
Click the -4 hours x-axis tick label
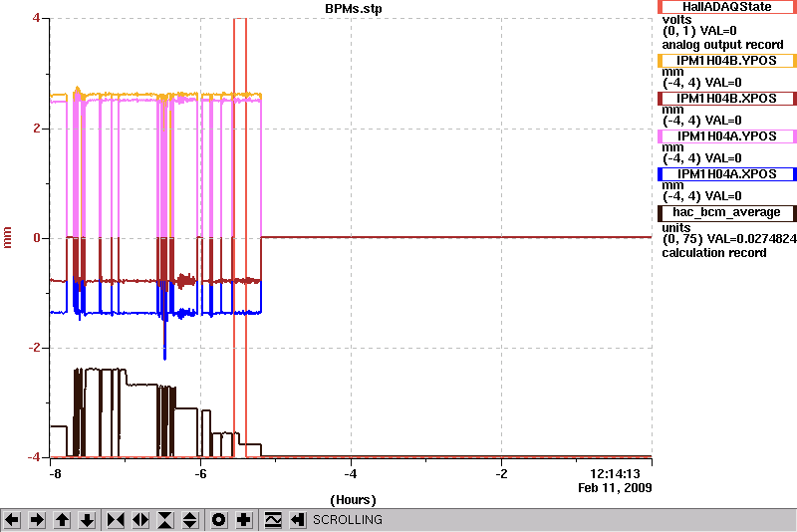pyautogui.click(x=351, y=474)
